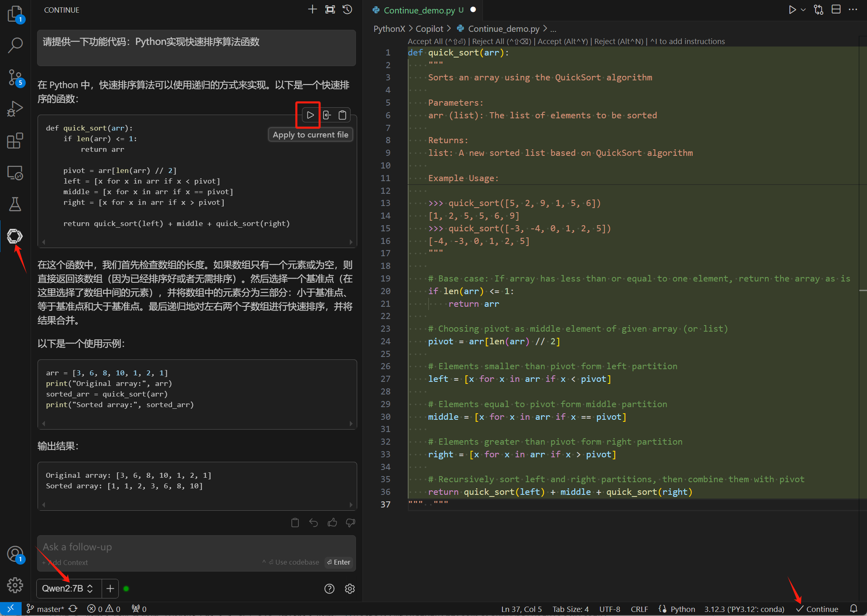Start a new Continue session with plus icon
Image resolution: width=867 pixels, height=616 pixels.
click(x=312, y=9)
